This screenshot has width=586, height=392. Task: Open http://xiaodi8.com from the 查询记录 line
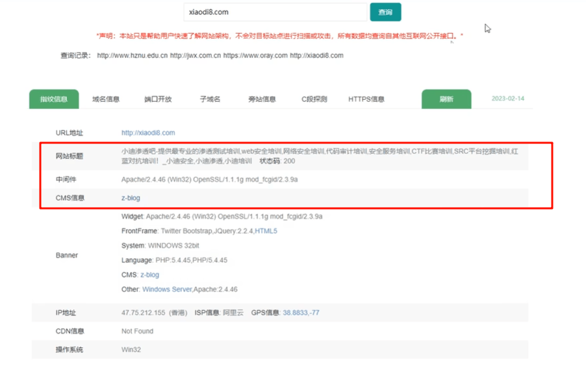tap(316, 55)
